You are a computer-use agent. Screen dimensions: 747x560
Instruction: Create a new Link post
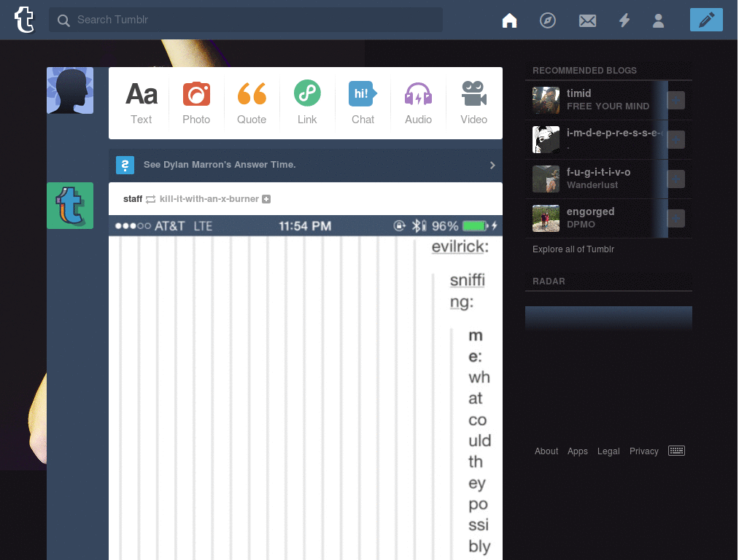pyautogui.click(x=307, y=103)
